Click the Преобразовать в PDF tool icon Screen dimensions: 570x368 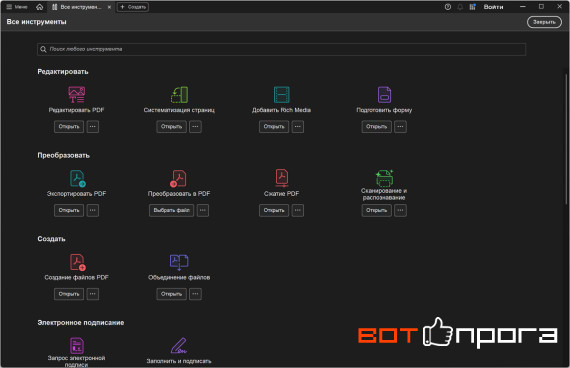178,179
